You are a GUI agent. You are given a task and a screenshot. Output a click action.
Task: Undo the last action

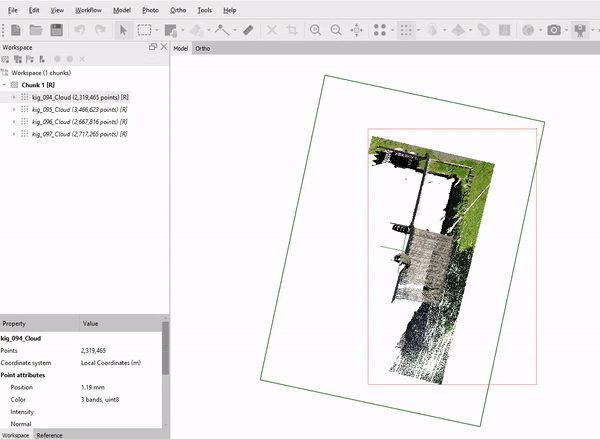pos(80,30)
